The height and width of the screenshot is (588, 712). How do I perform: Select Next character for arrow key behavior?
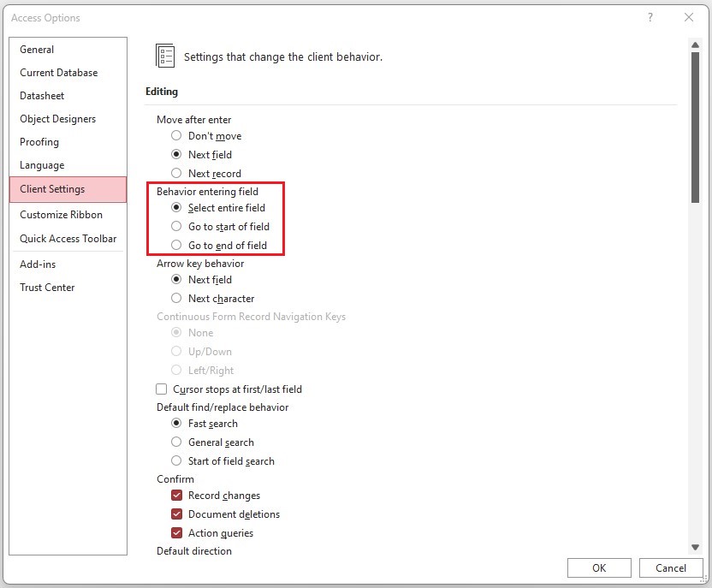point(176,298)
